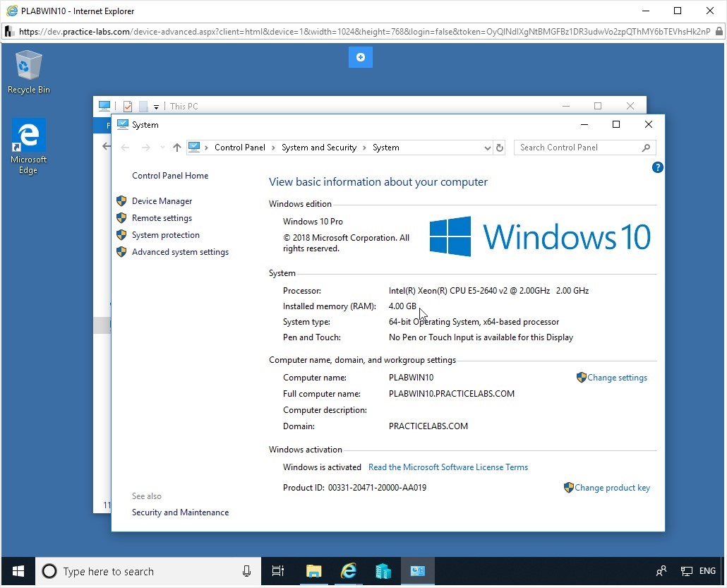Click ENG language indicator

[707, 571]
